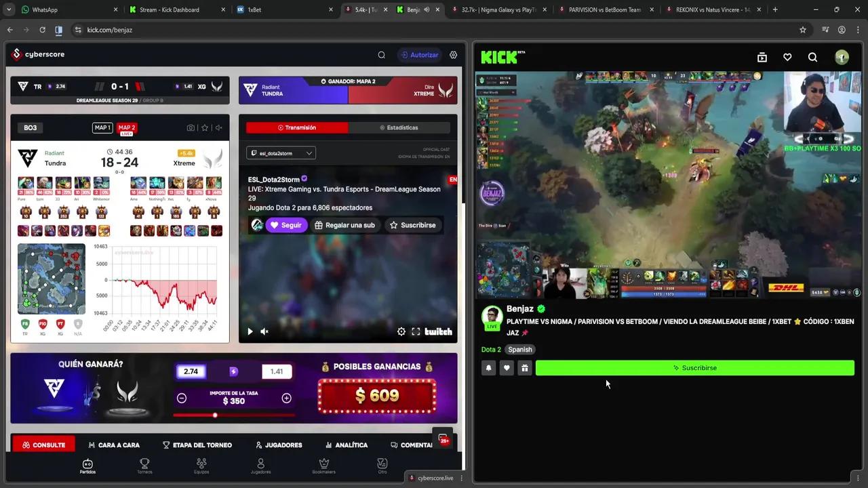This screenshot has width=868, height=488.
Task: Open ESL_Dota2Storm channel name link
Action: coord(273,180)
